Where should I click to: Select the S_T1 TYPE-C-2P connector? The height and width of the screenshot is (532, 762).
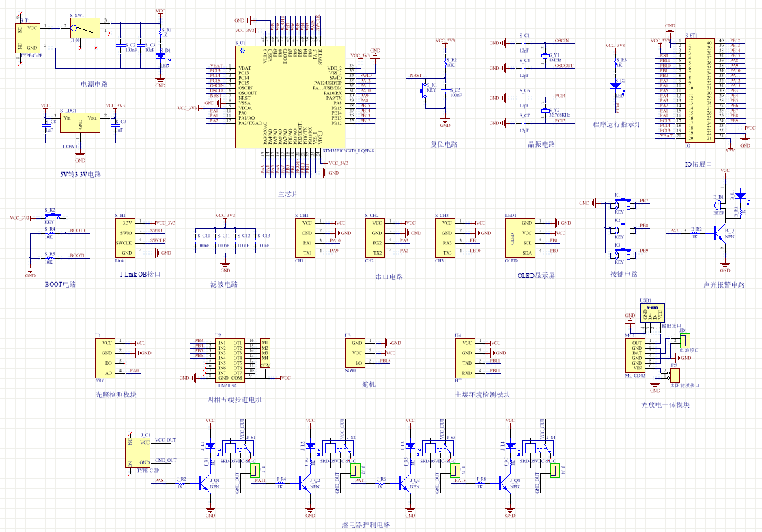[27, 38]
